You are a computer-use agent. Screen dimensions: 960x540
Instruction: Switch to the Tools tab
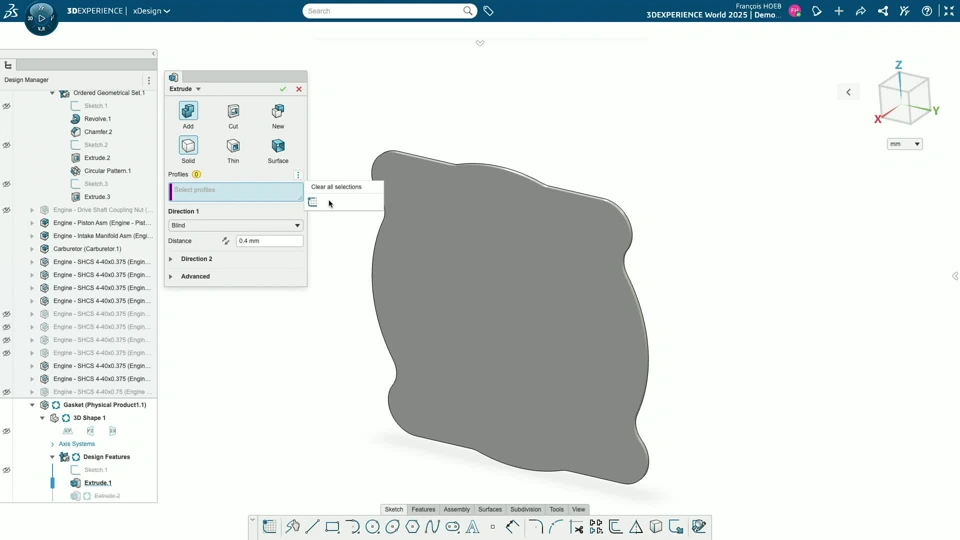click(557, 509)
